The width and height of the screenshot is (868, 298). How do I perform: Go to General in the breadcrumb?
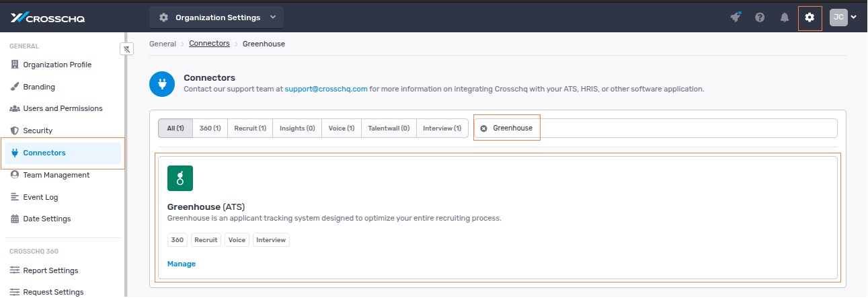(162, 44)
